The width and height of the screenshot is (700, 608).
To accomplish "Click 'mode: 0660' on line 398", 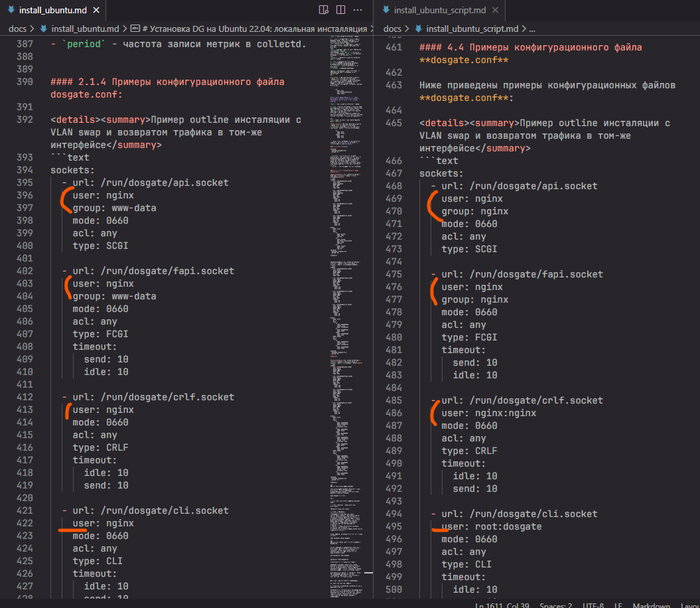I will (100, 220).
